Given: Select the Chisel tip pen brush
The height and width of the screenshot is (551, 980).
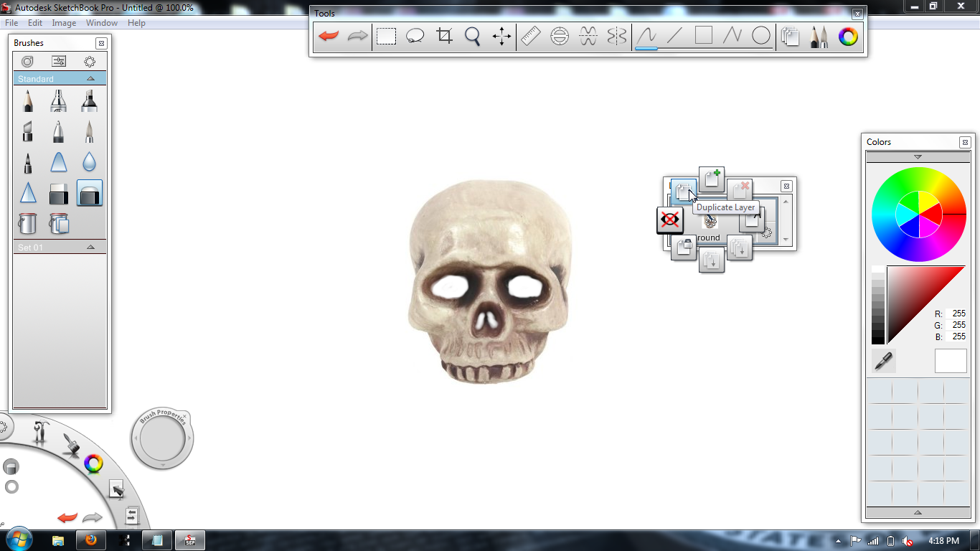Looking at the screenshot, I should (x=27, y=132).
